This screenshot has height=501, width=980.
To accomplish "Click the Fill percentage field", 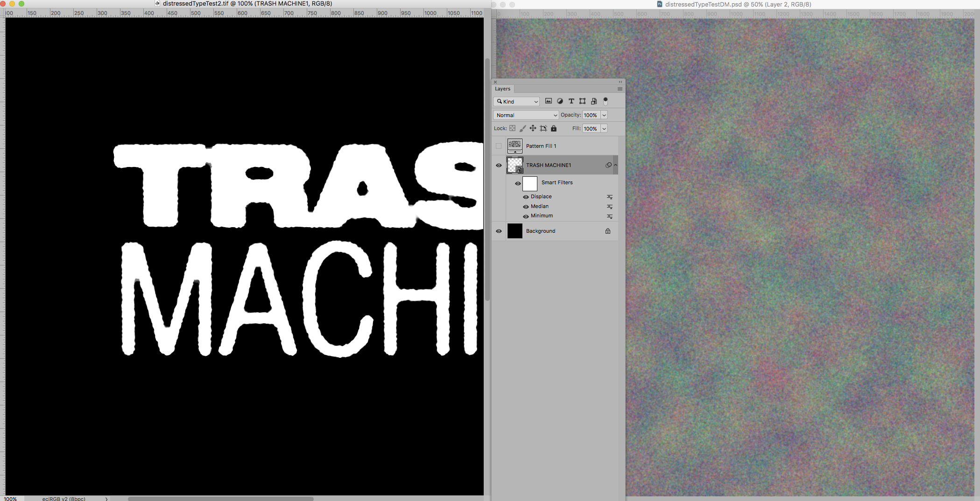I will point(591,128).
